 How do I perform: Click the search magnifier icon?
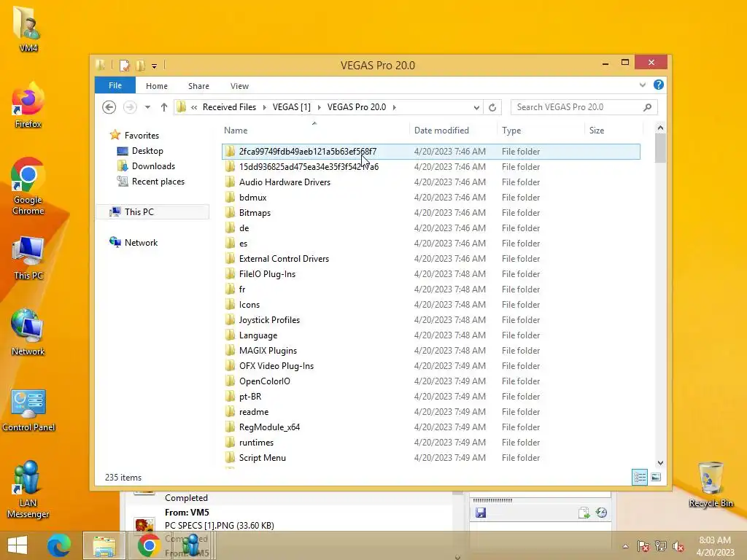click(647, 107)
